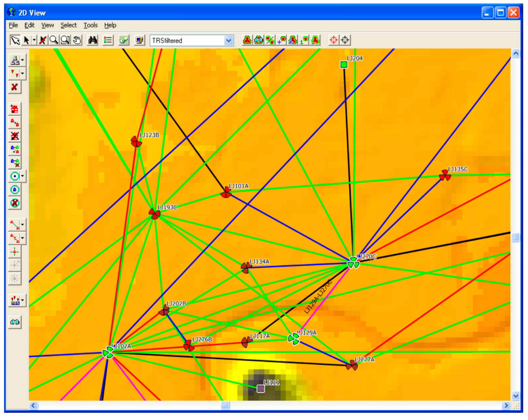The height and width of the screenshot is (420, 528).
Task: Click the vertical scrollbar down arrow
Action: (516, 396)
